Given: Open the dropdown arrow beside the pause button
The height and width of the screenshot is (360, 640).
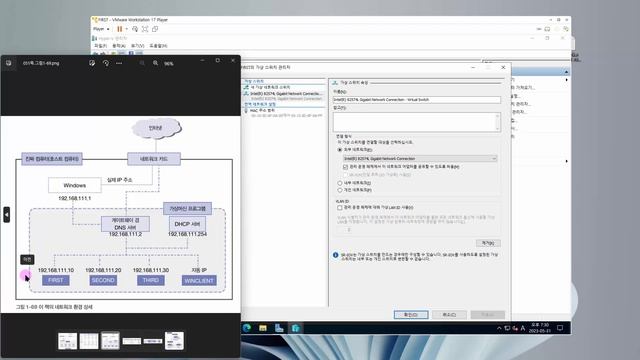Looking at the screenshot, I should tap(126, 29).
